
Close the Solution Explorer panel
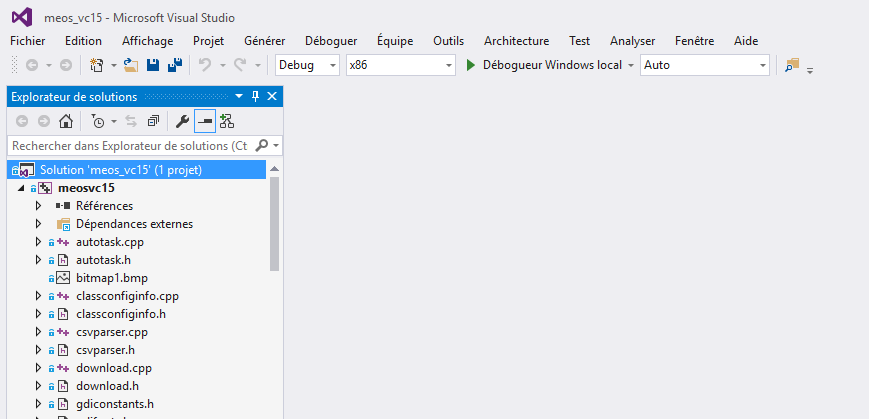272,96
